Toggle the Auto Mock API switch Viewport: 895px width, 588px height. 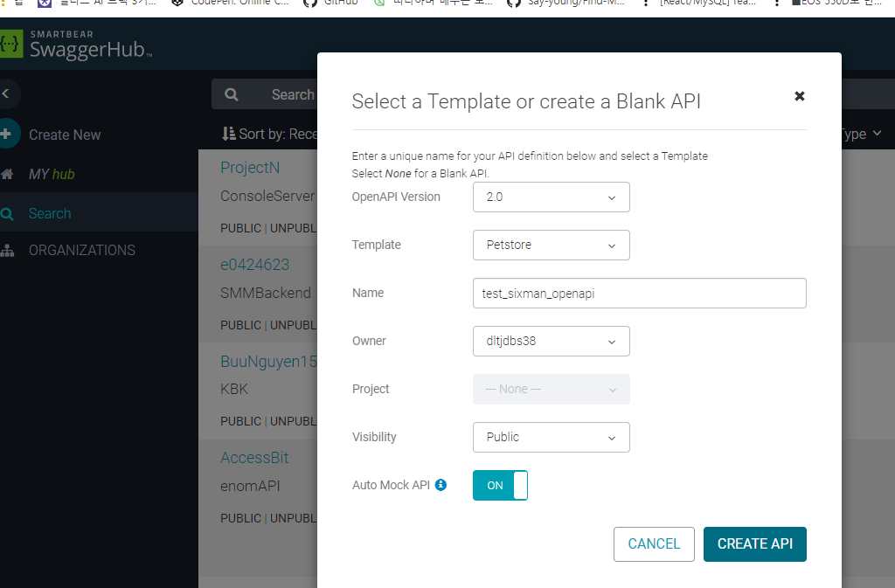500,486
